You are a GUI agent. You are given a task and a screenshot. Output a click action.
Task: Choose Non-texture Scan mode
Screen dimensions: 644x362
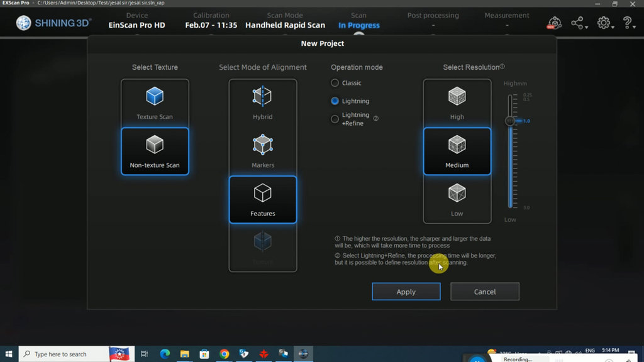click(x=155, y=151)
